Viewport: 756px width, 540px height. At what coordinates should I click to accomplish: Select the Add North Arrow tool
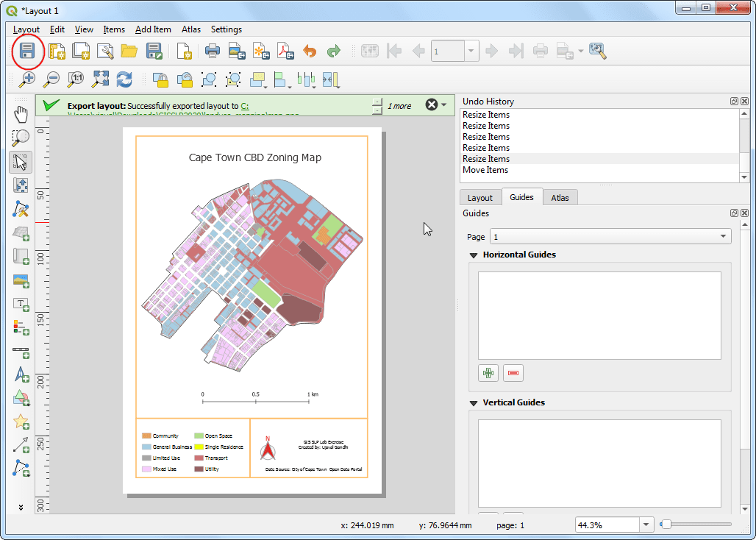point(21,375)
